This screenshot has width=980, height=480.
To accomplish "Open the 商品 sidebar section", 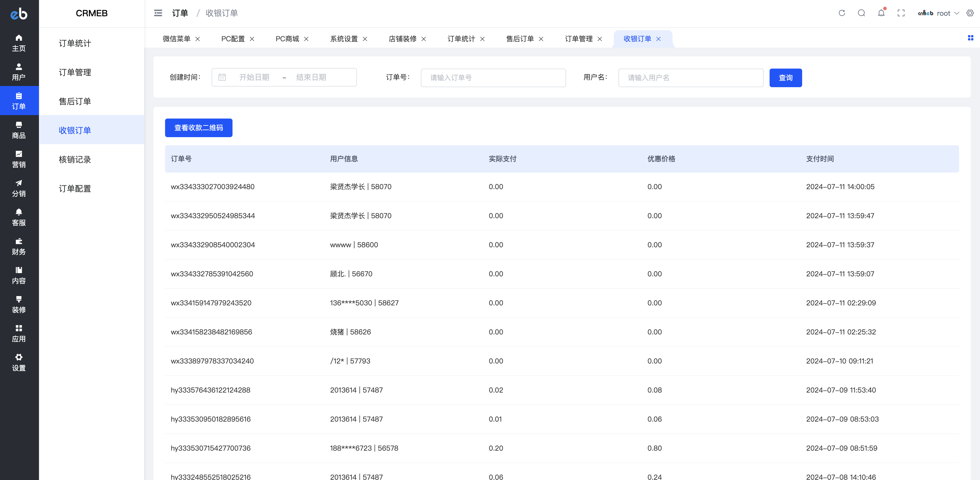I will [x=19, y=130].
